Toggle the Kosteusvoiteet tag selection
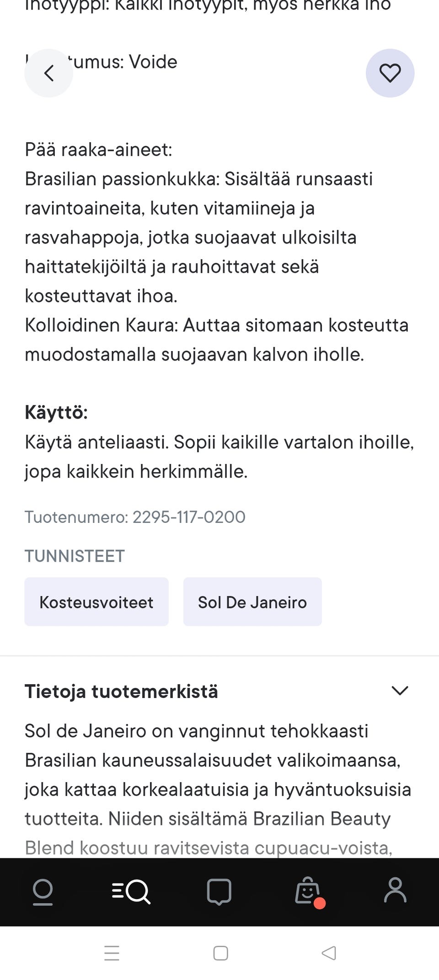This screenshot has width=439, height=980. tap(96, 602)
